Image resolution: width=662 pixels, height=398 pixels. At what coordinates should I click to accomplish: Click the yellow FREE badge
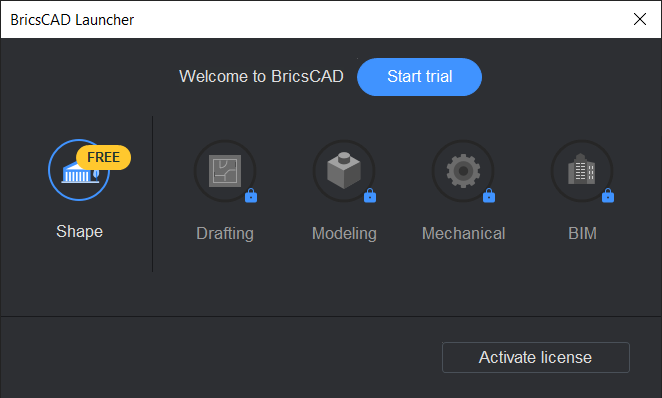(103, 157)
